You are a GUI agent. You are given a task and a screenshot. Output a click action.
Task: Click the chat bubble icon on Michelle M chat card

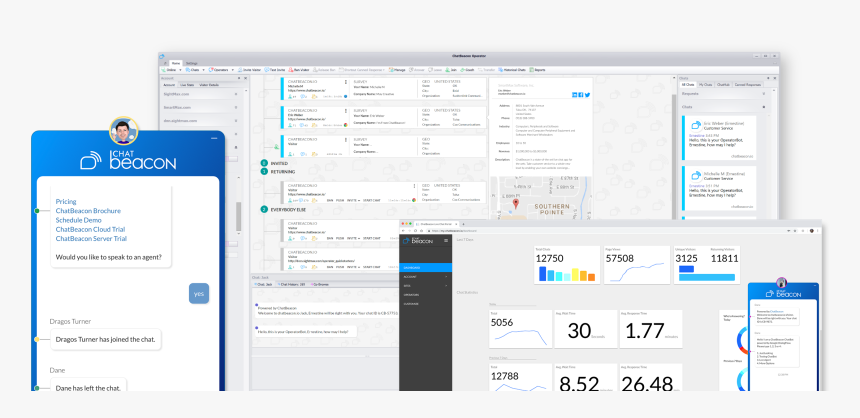tap(697, 176)
